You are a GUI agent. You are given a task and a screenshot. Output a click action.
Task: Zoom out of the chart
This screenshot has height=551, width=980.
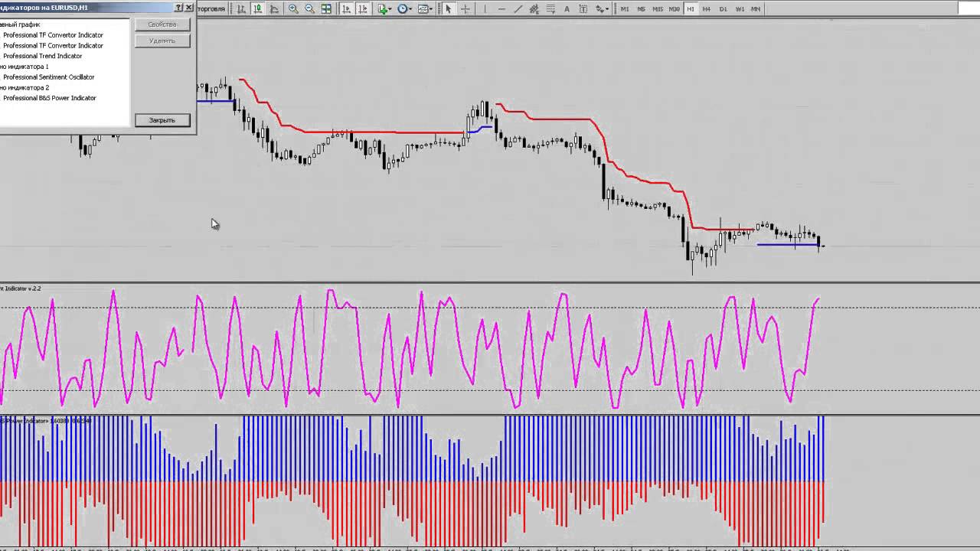coord(309,9)
